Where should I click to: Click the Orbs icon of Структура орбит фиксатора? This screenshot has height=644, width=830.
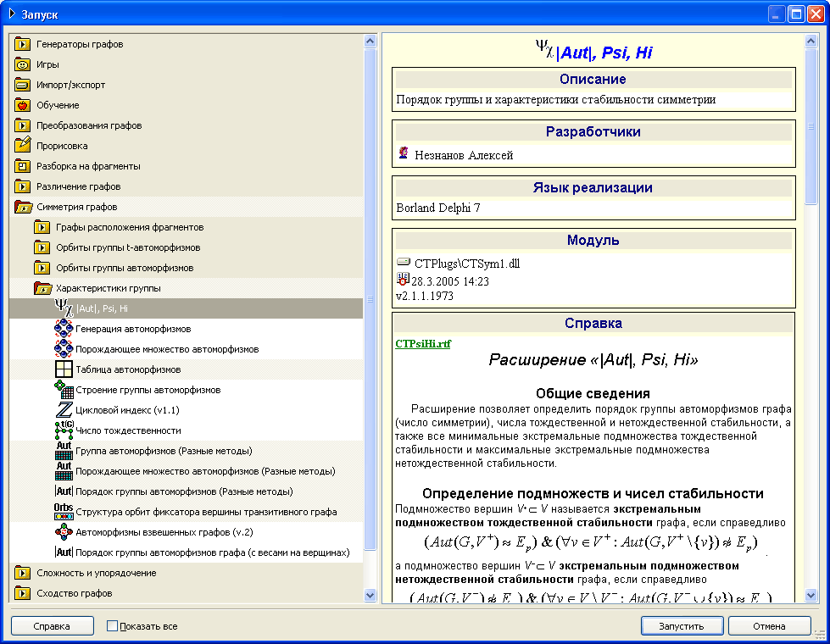(64, 512)
